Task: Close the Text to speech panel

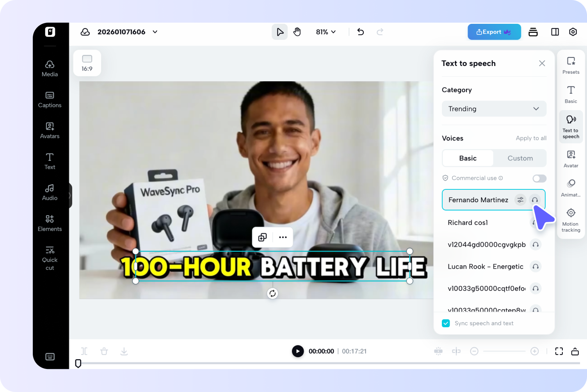Action: [542, 63]
